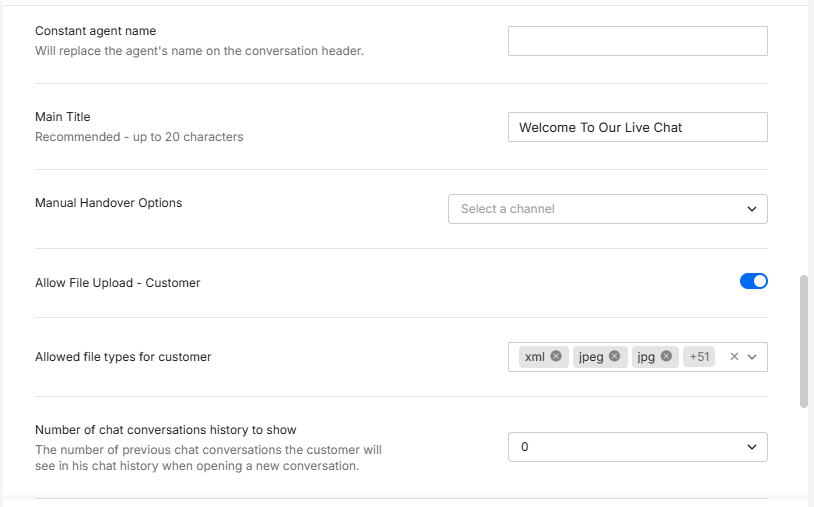Open the Select a channel dropdown
814x507 pixels.
(607, 209)
